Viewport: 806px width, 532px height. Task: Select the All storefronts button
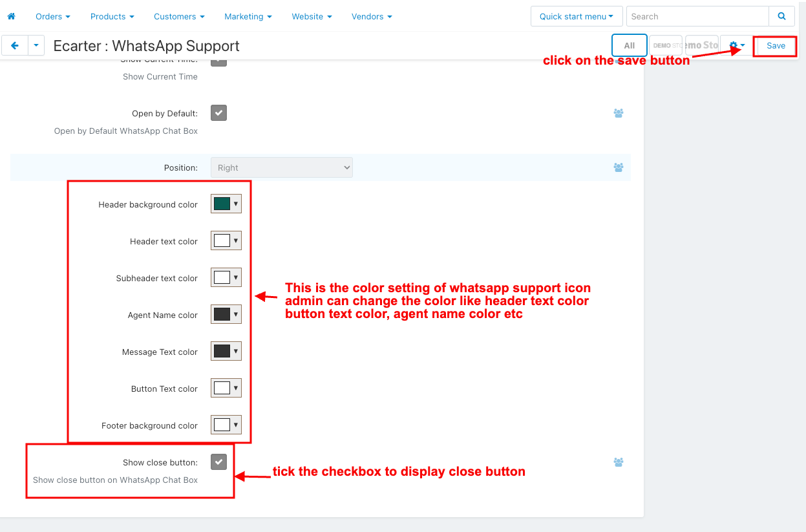[629, 45]
